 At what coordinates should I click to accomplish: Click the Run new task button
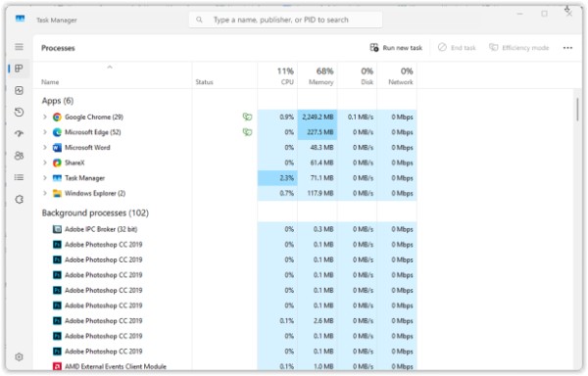[x=396, y=48]
